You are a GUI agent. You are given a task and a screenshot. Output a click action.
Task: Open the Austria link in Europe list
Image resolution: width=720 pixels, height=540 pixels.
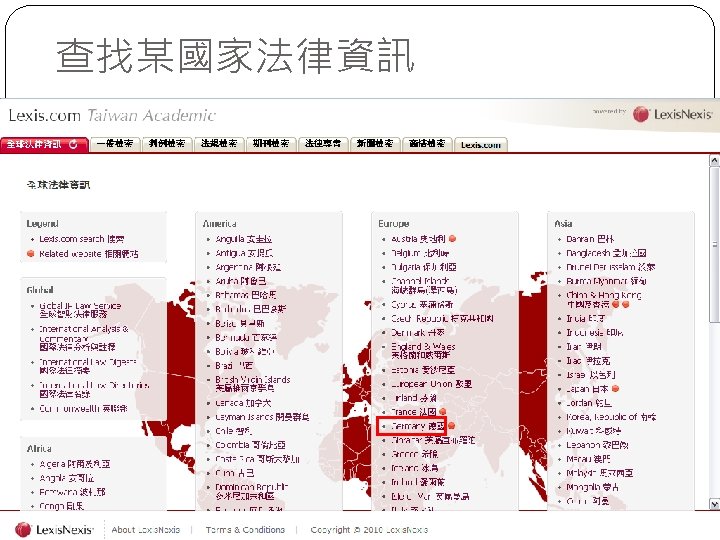coord(418,239)
